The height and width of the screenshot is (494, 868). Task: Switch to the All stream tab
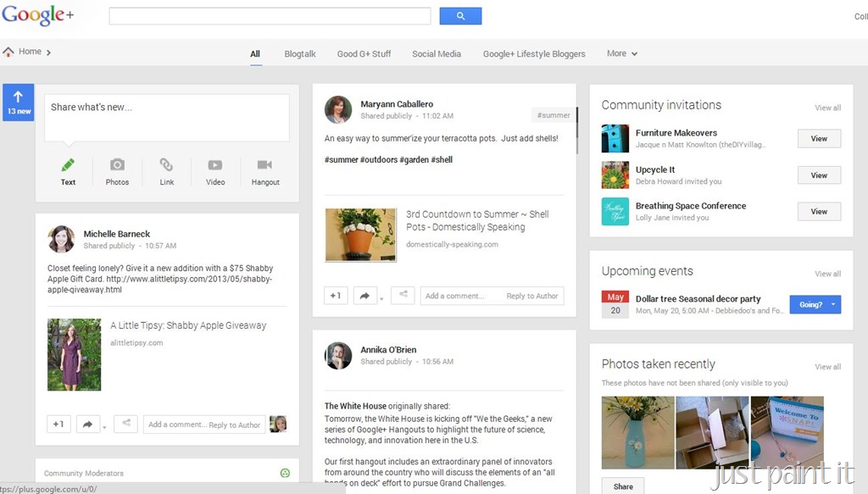[x=255, y=54]
